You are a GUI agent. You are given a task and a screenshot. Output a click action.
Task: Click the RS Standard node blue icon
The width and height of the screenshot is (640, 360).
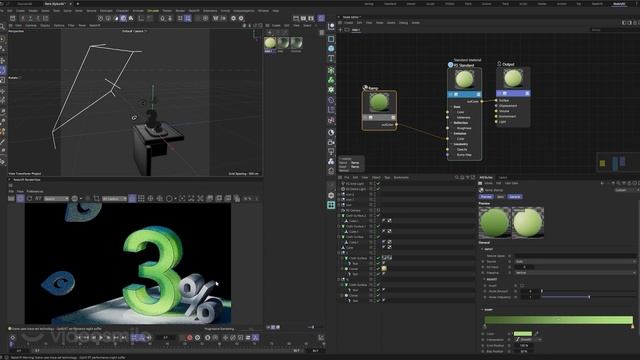tap(451, 65)
